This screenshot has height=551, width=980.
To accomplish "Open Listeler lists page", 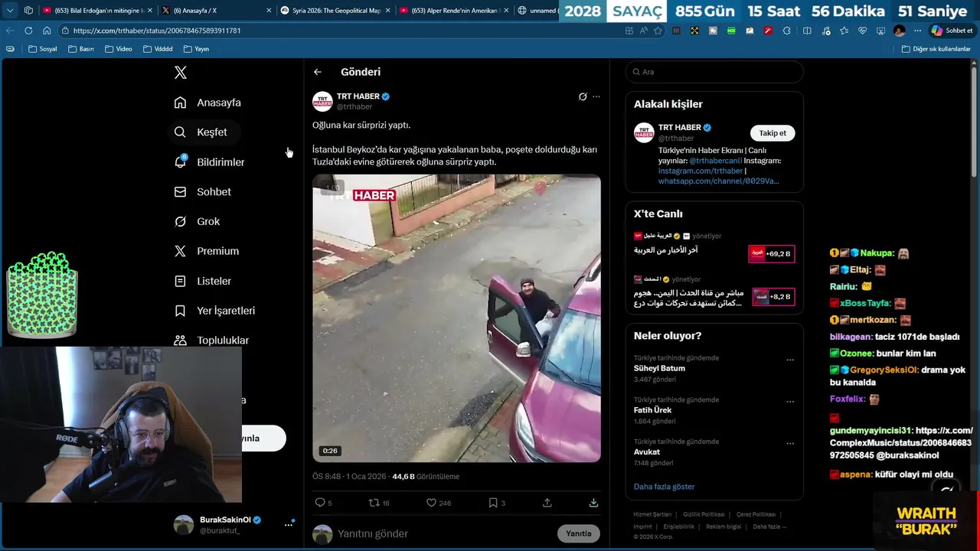I will pyautogui.click(x=202, y=281).
